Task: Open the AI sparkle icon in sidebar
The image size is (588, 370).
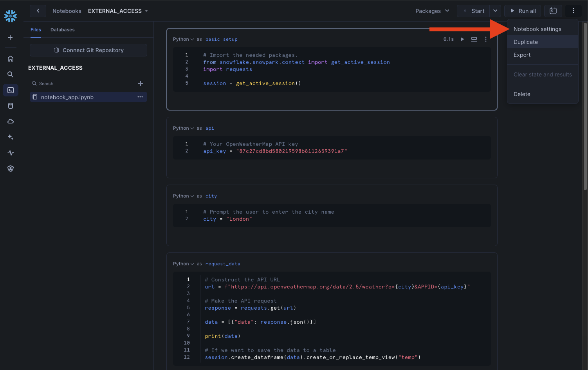Action: (x=11, y=137)
